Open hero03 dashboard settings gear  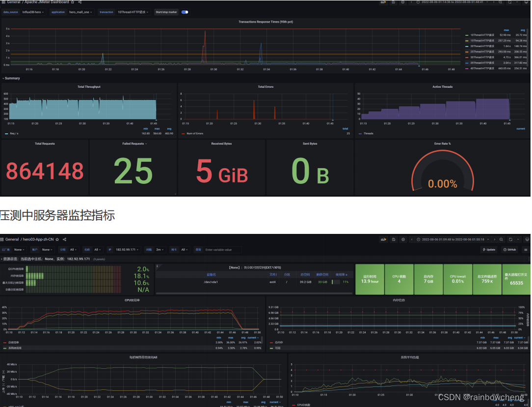click(403, 240)
